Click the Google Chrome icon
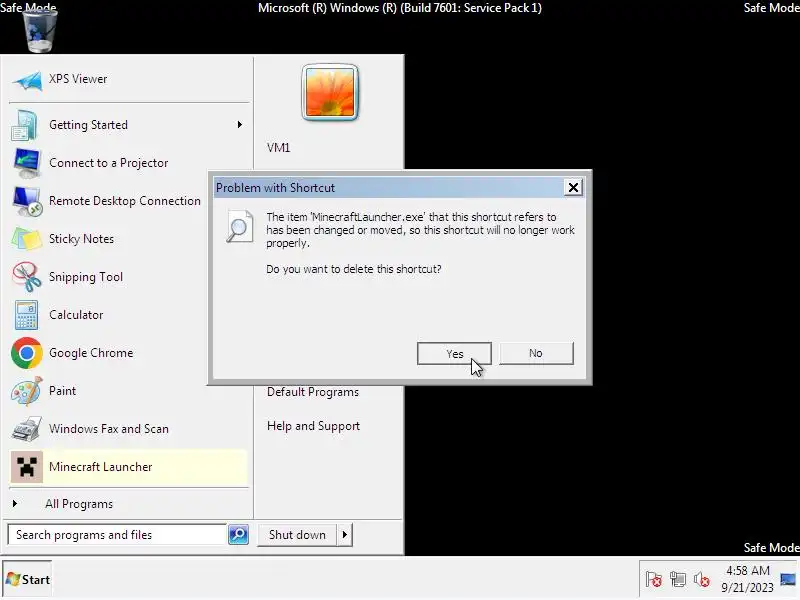 (x=27, y=353)
